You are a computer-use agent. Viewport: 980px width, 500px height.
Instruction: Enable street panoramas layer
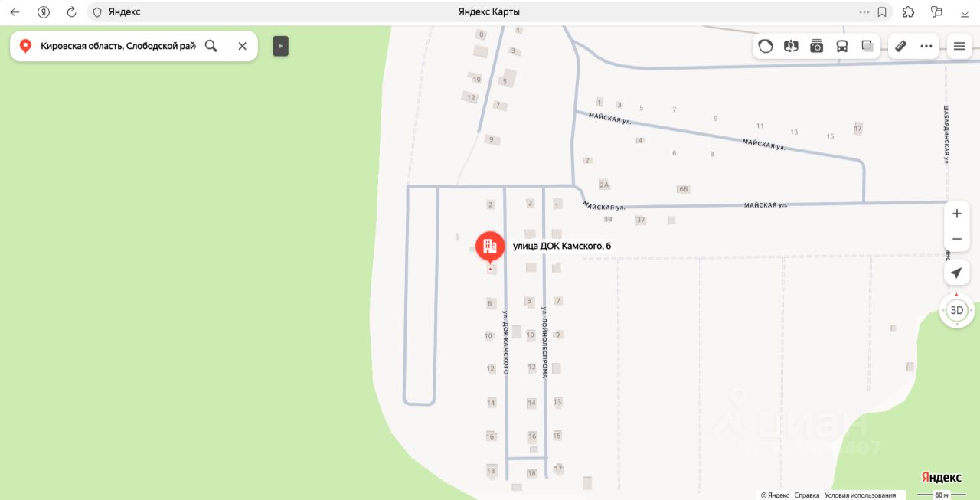coord(791,46)
